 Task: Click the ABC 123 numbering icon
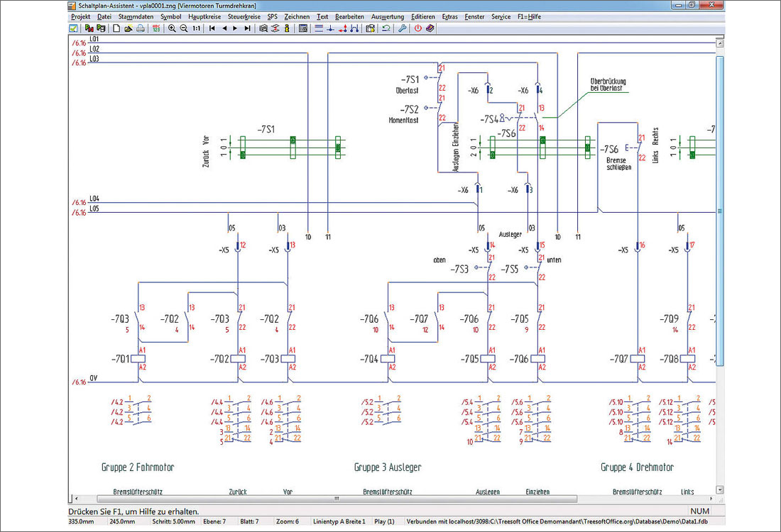click(x=156, y=29)
